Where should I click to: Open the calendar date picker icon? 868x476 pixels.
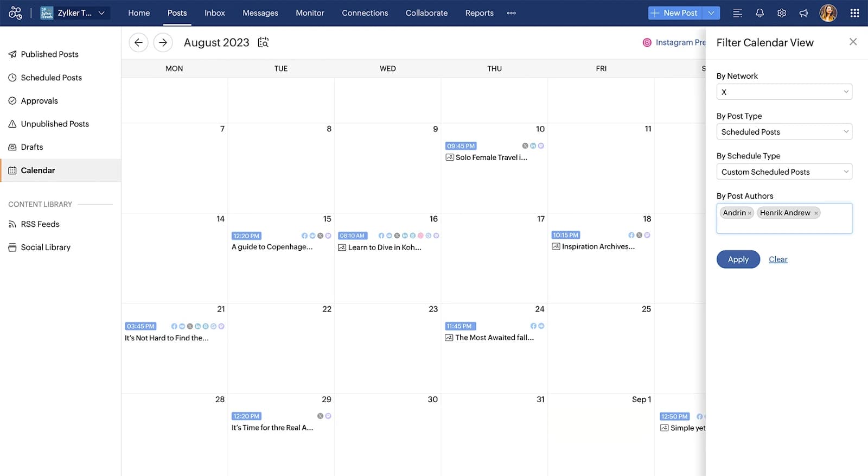(x=263, y=42)
